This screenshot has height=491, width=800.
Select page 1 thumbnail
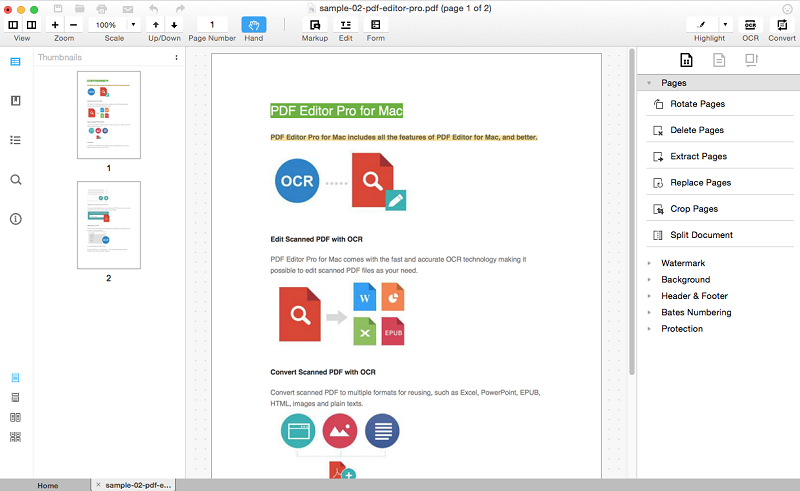[x=109, y=115]
